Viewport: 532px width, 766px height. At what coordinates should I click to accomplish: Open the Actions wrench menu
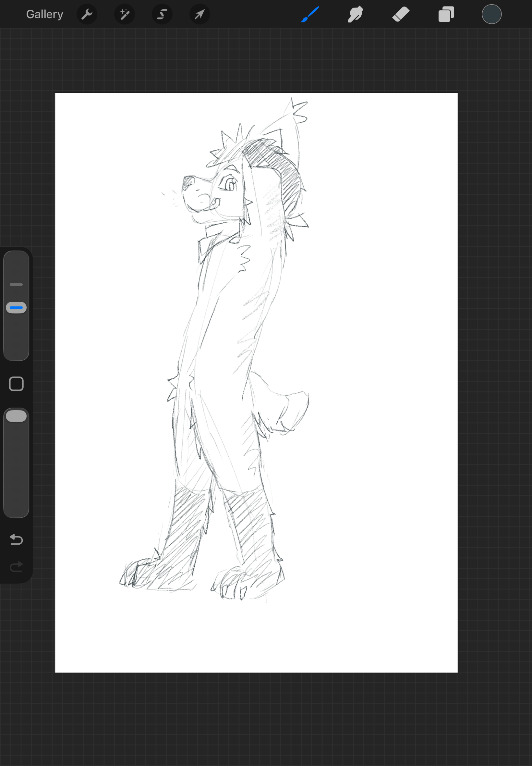point(87,14)
